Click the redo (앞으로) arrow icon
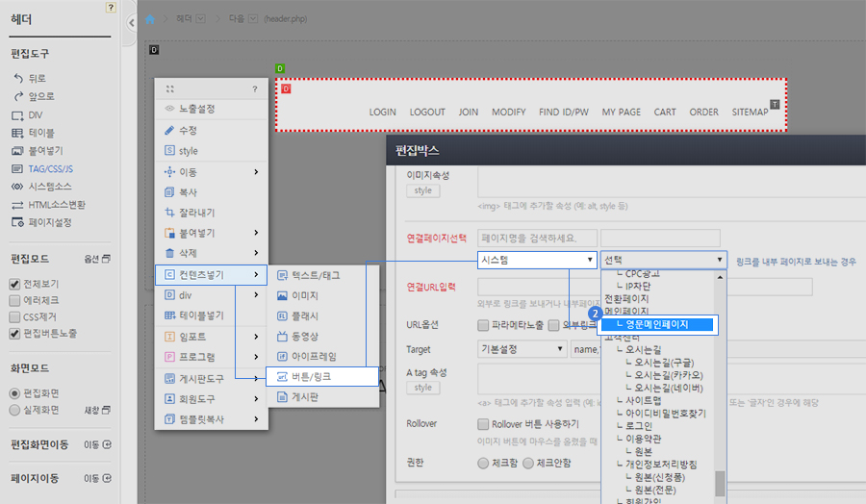The height and width of the screenshot is (504, 866). (17, 96)
